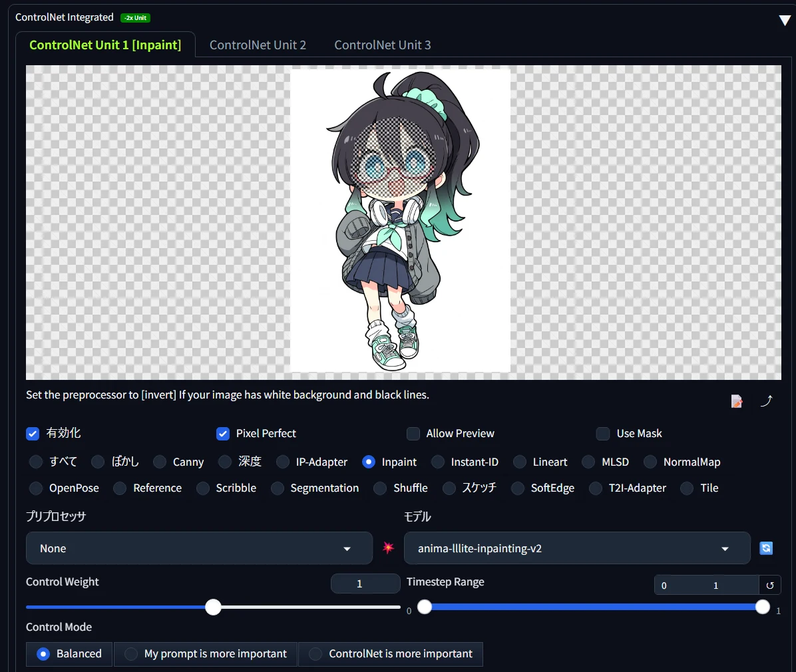796x672 pixels.
Task: Click the red explosion run-preprocessor icon
Action: click(x=389, y=548)
